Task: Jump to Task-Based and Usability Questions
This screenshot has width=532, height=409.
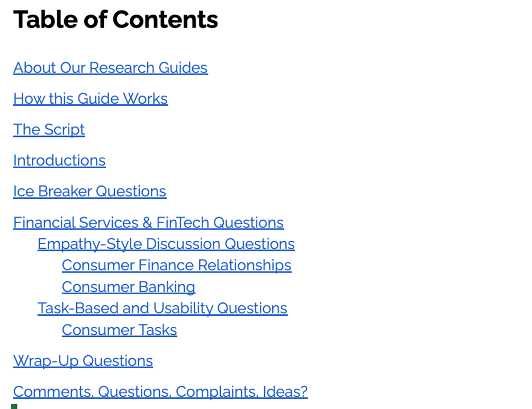Action: pos(162,308)
